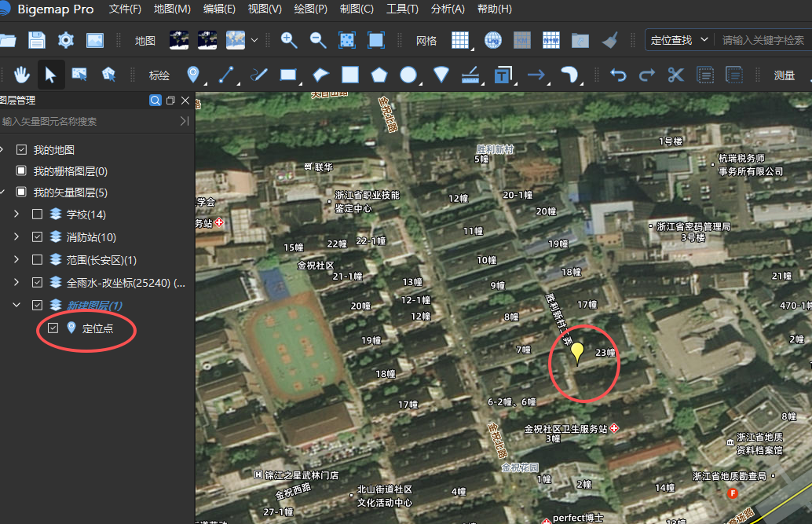This screenshot has height=524, width=812.
Task: Click the scissors cut tool
Action: click(676, 75)
